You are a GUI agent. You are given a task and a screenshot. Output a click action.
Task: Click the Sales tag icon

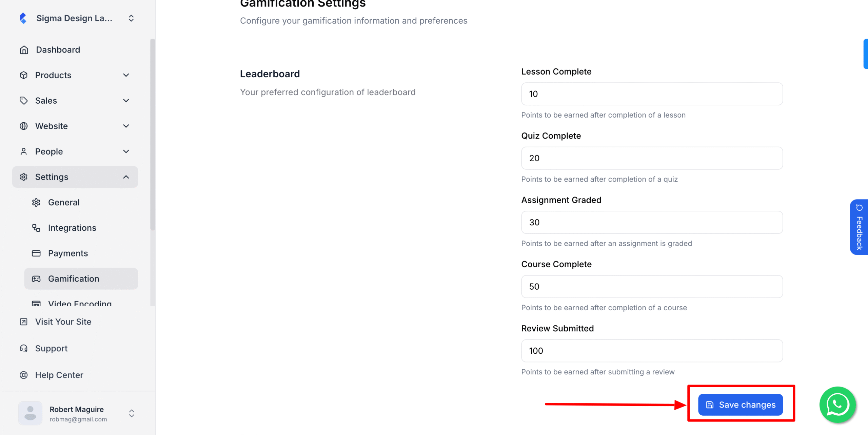click(23, 100)
